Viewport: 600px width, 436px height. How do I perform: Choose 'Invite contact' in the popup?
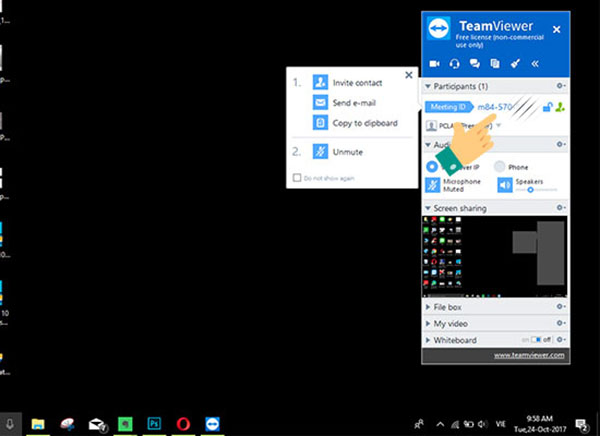[x=357, y=83]
